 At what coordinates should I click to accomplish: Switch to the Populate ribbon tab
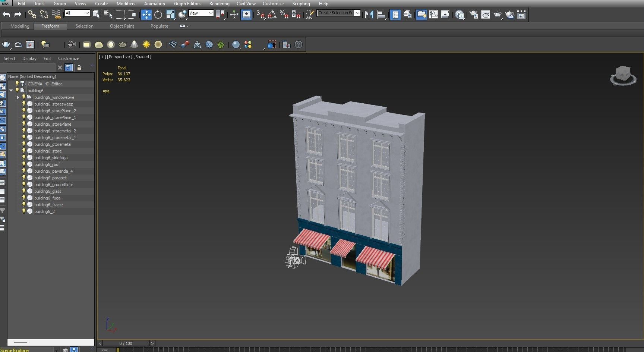[159, 26]
